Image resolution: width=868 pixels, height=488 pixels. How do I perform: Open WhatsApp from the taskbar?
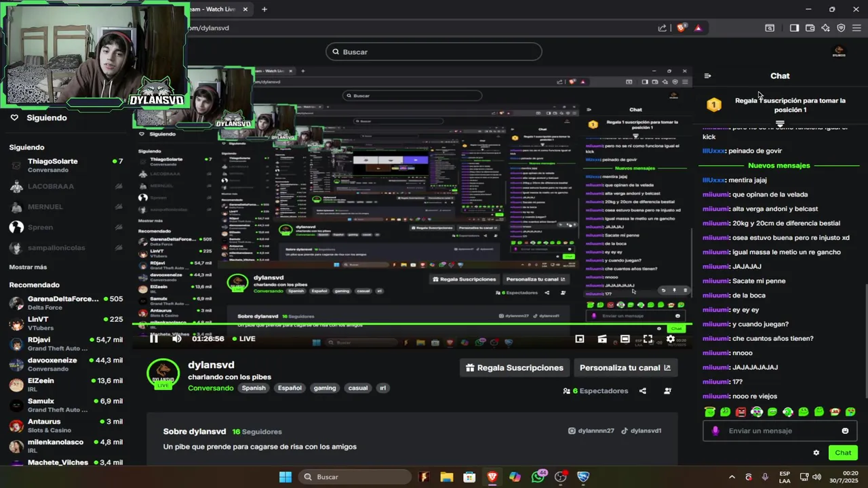[x=538, y=477]
